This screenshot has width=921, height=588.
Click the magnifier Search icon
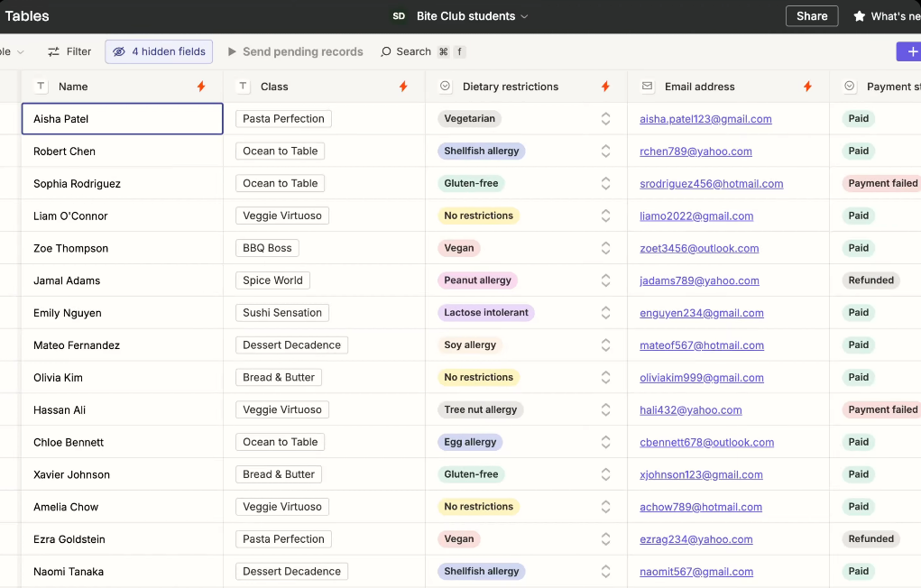point(385,51)
